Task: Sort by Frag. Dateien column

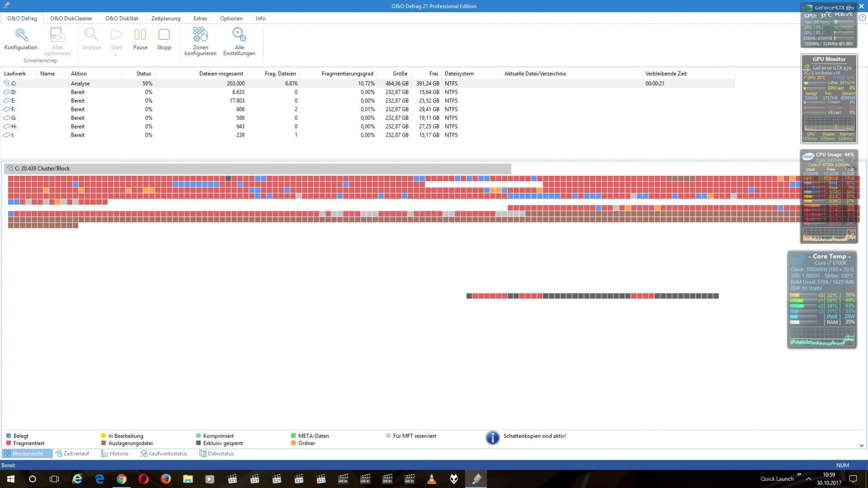Action: click(x=273, y=73)
